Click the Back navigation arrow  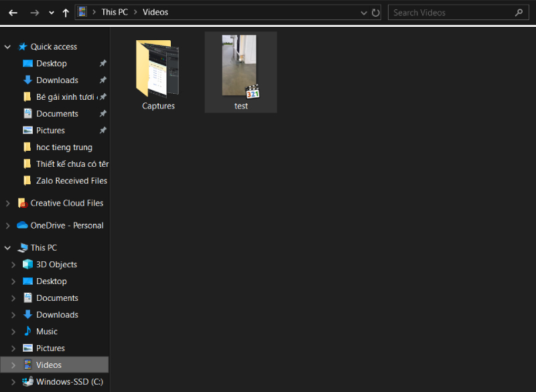click(x=13, y=13)
